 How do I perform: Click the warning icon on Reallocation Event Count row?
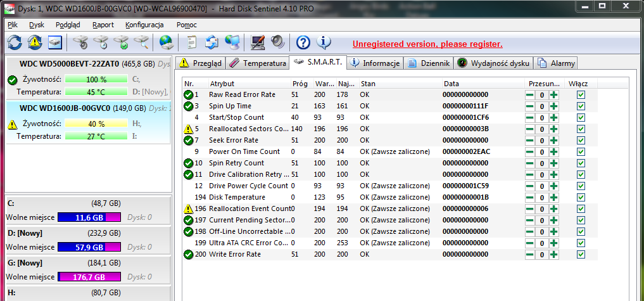tap(189, 209)
